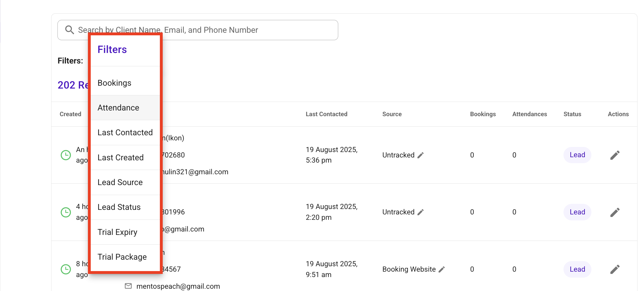
Task: Edit source pencil for second Untracked lead
Action: (420, 212)
